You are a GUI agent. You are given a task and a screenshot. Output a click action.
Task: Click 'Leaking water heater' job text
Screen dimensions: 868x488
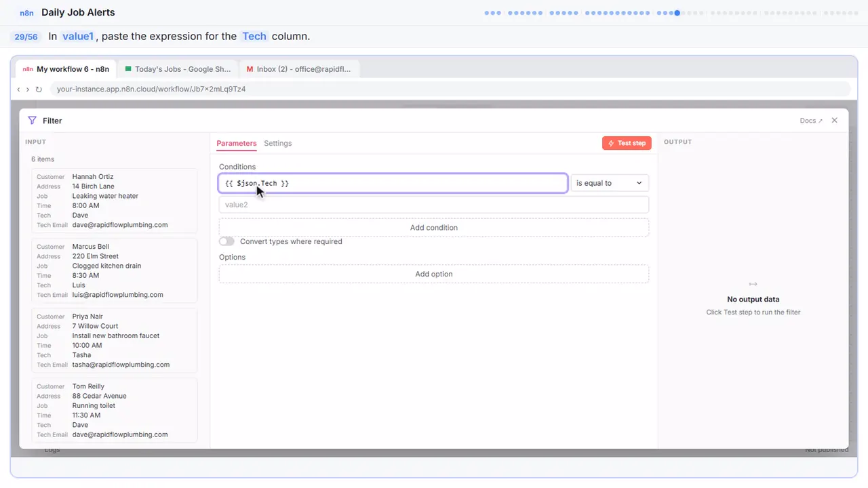105,196
